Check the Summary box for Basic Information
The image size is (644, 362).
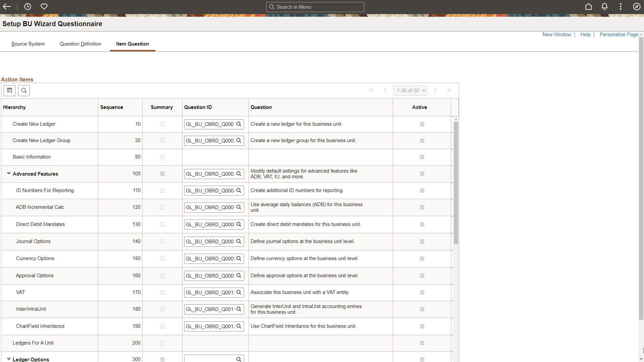click(x=162, y=157)
